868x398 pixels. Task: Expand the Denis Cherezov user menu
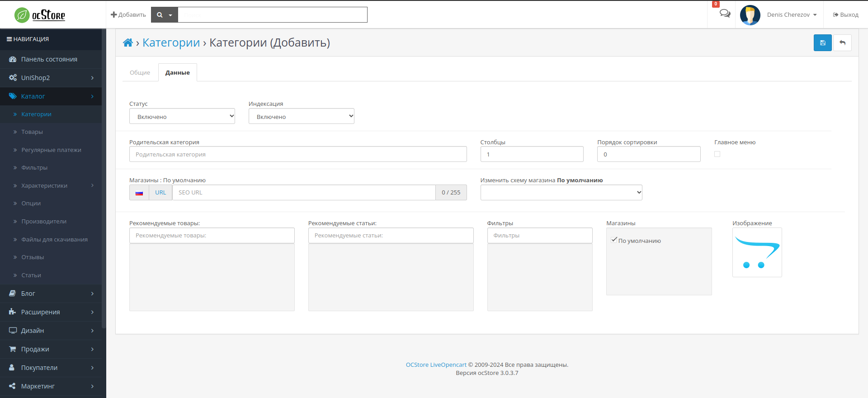[x=792, y=15]
